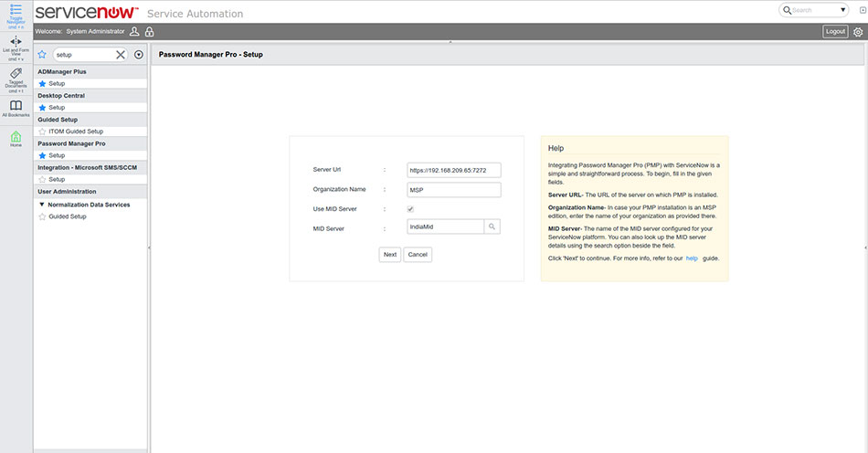Click the magnifier icon in global search
This screenshot has width=868, height=453.
pyautogui.click(x=787, y=10)
